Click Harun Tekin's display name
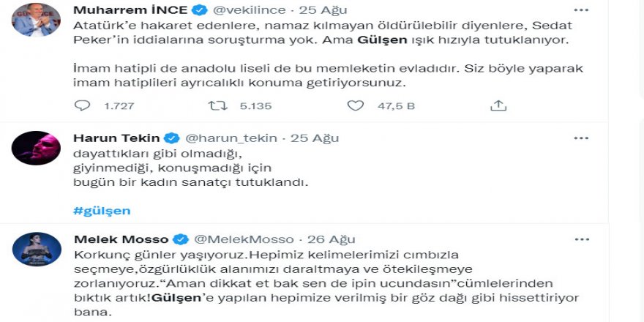This screenshot has width=644, height=322. click(117, 138)
